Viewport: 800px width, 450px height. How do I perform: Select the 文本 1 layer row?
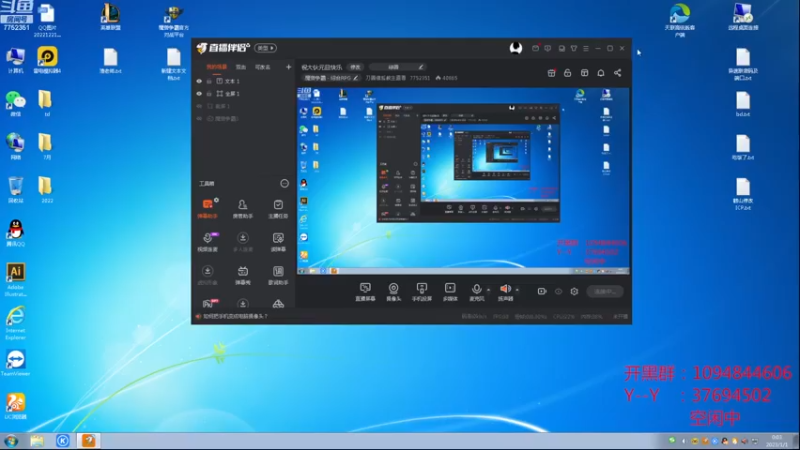244,81
